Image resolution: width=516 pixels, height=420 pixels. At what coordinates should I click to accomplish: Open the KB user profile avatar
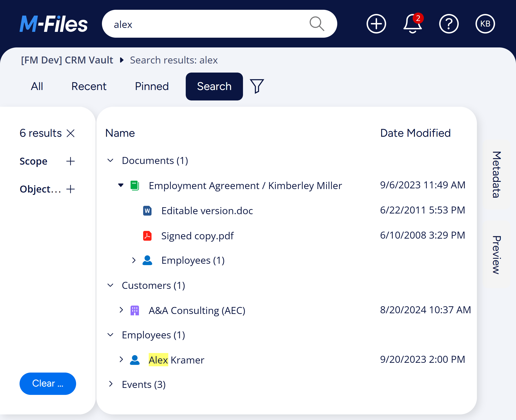pyautogui.click(x=485, y=24)
